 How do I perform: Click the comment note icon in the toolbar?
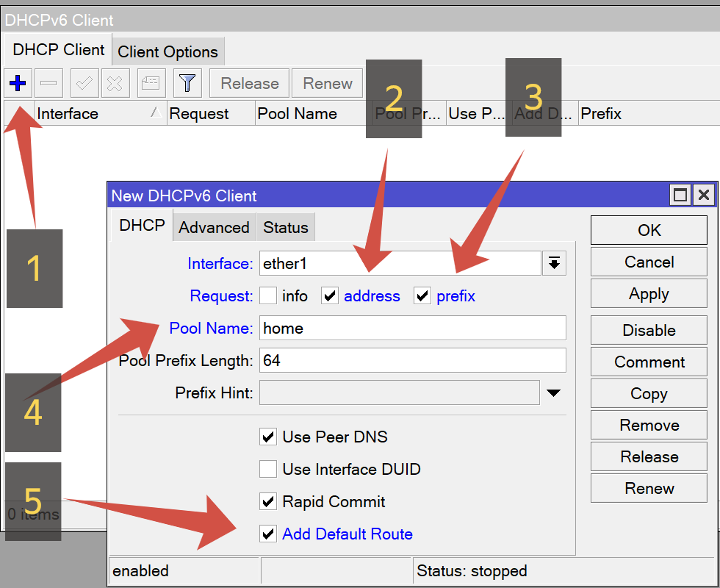[151, 83]
